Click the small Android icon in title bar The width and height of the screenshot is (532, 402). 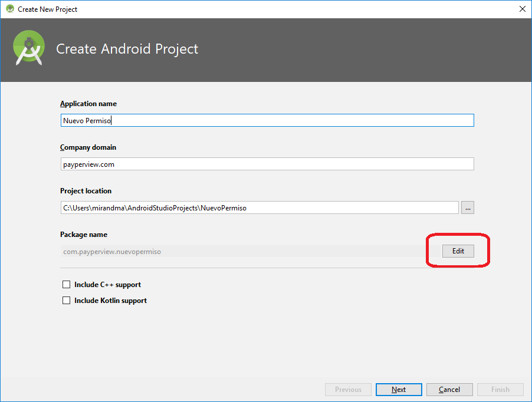point(9,9)
